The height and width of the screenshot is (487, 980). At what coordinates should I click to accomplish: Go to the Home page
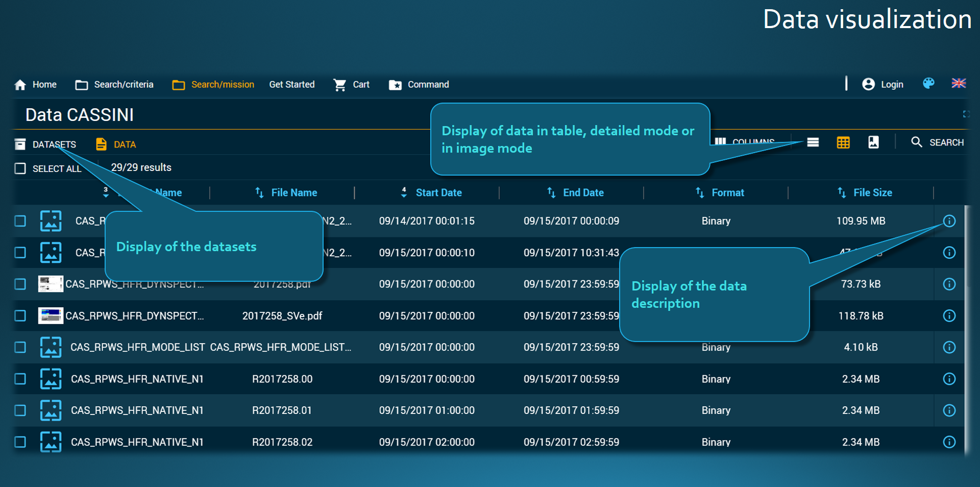coord(35,85)
